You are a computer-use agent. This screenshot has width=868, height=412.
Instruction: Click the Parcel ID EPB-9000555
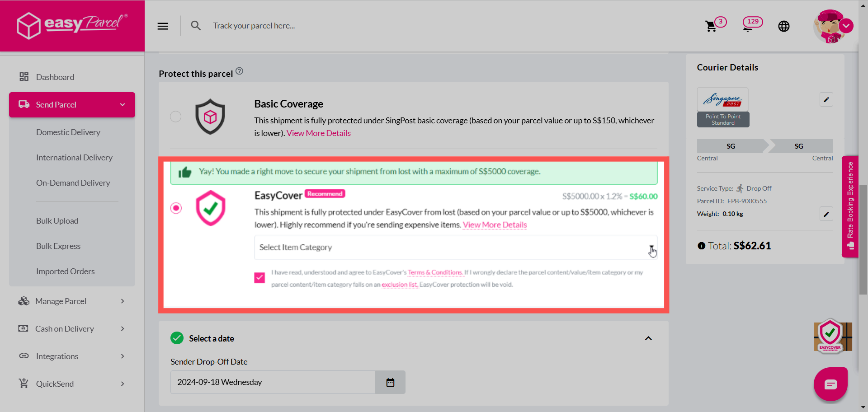[747, 201]
